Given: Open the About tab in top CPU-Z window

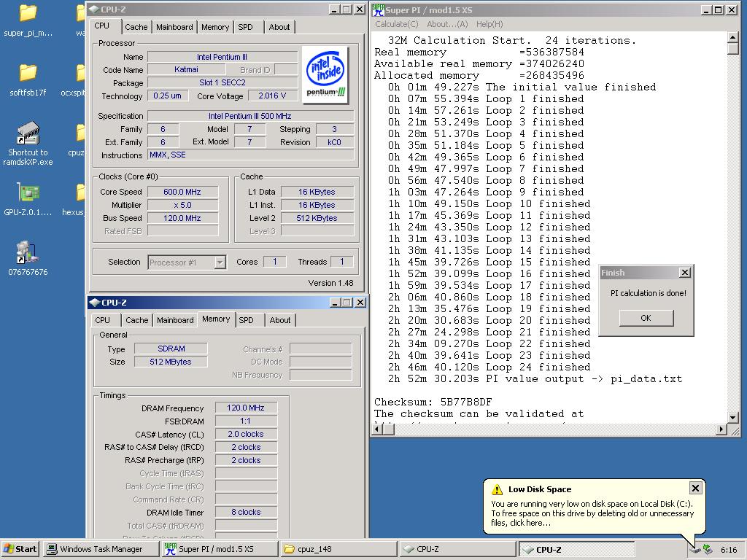Looking at the screenshot, I should pos(279,27).
